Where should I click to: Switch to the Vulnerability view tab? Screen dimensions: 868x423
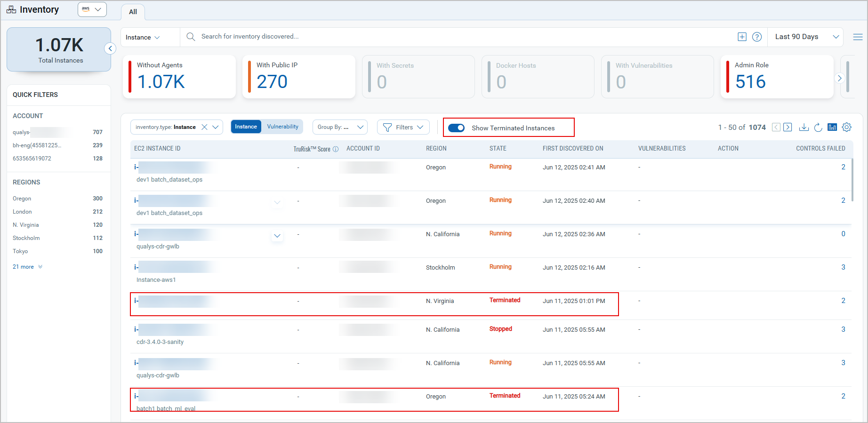pos(282,127)
